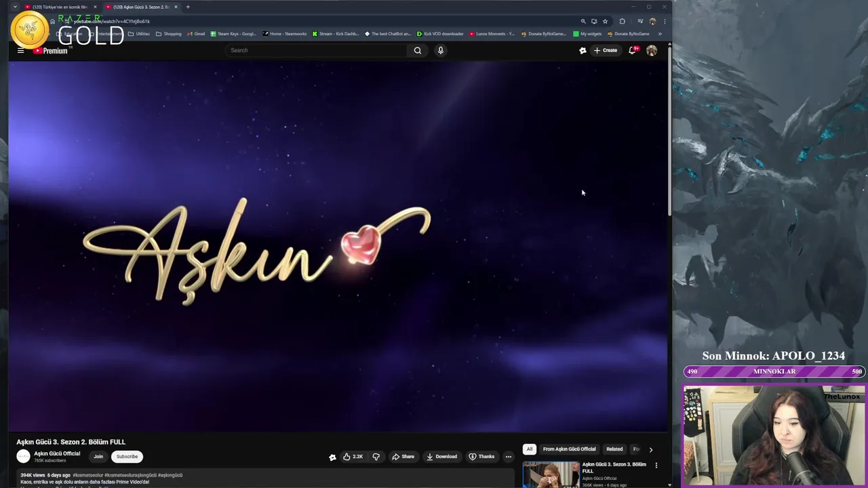Click the video title Aşkın Gücü 3. Sezon 2. Bölüm FULL

tap(71, 442)
